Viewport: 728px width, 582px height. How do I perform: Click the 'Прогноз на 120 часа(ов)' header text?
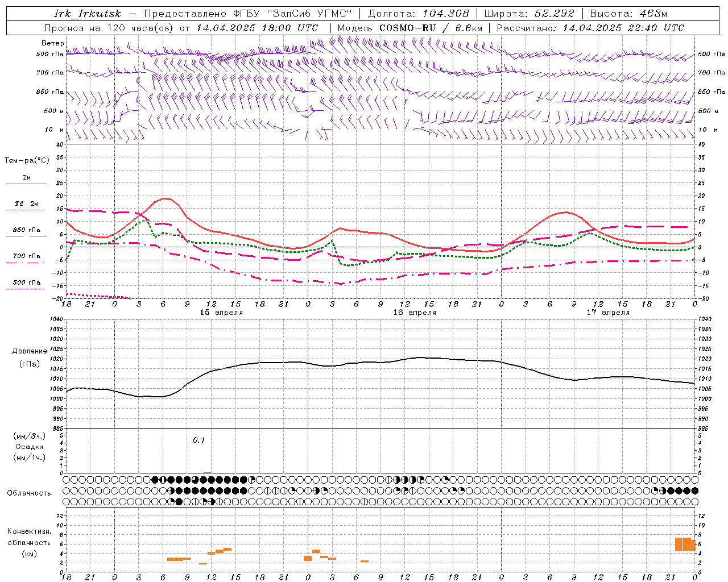pos(109,28)
